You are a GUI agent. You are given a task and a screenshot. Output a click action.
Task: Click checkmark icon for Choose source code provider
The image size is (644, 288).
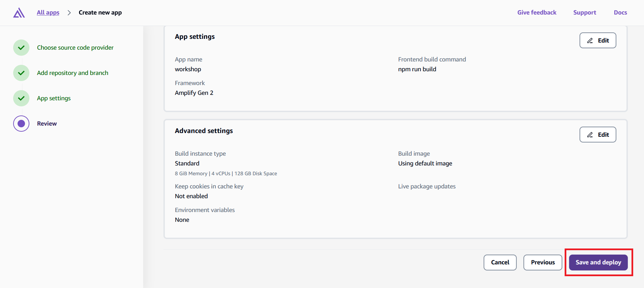[x=21, y=48]
